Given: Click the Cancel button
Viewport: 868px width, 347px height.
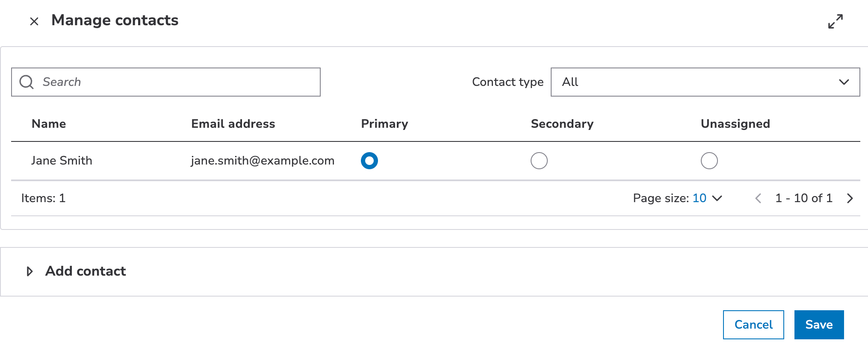Looking at the screenshot, I should click(x=753, y=325).
